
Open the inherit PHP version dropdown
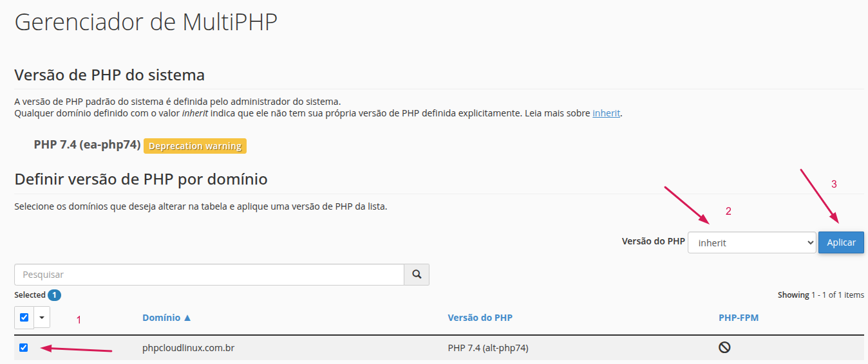[751, 243]
